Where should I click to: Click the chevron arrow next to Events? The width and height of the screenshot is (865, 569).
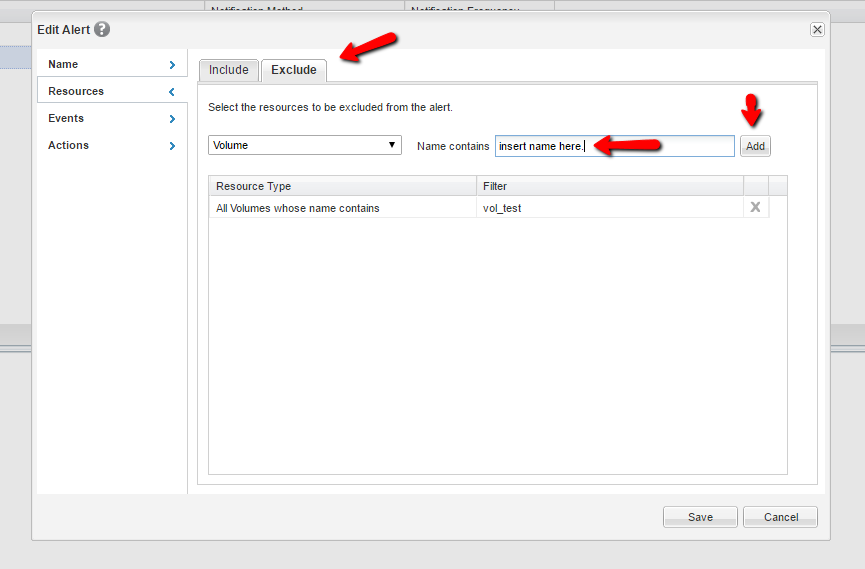coord(172,119)
